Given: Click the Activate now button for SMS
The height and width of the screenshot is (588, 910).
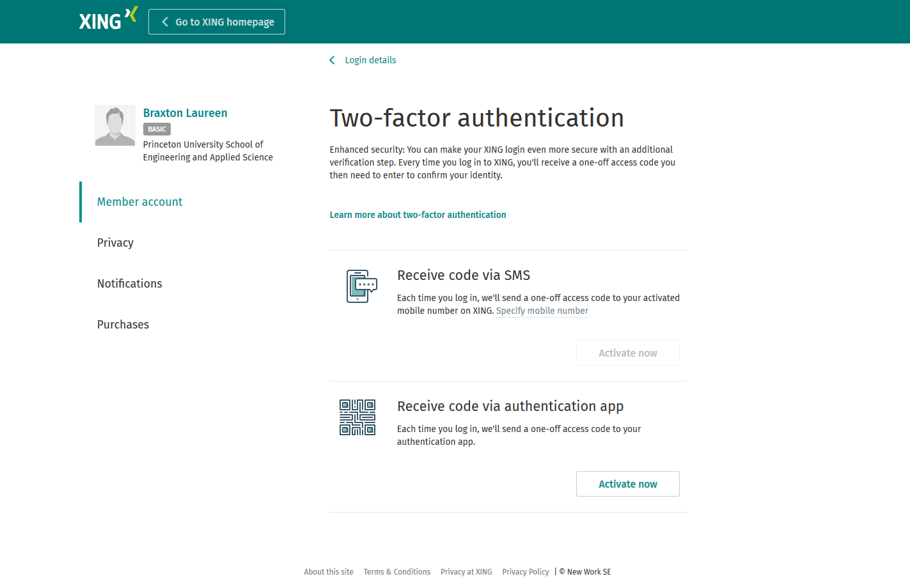Looking at the screenshot, I should pyautogui.click(x=628, y=353).
